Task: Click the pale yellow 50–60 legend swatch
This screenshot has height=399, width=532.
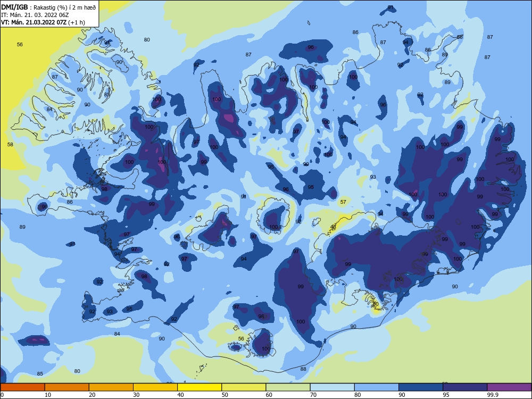Action: 244,387
